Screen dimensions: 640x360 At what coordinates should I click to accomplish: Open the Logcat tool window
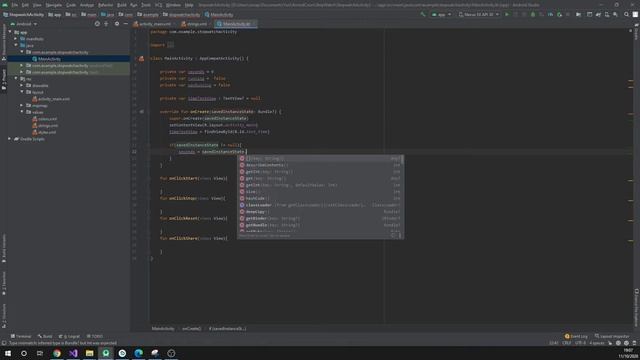pos(69,336)
